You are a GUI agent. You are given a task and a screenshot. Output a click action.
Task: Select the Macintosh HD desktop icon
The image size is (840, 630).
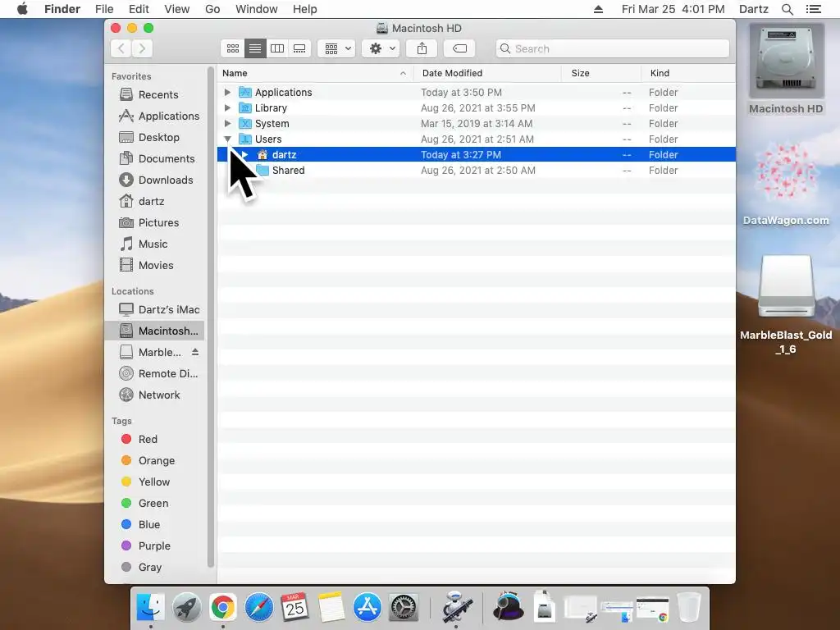click(x=786, y=69)
